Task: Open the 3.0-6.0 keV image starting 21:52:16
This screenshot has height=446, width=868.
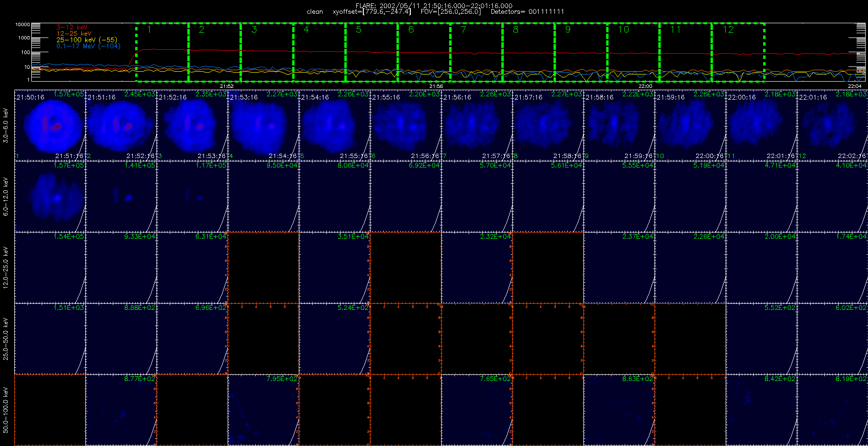Action: pyautogui.click(x=192, y=125)
